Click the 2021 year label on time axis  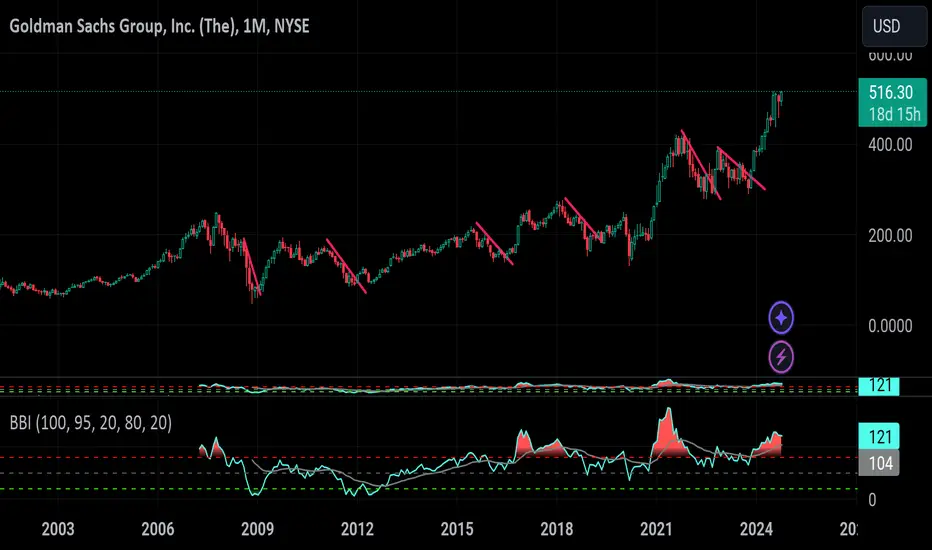pyautogui.click(x=656, y=529)
